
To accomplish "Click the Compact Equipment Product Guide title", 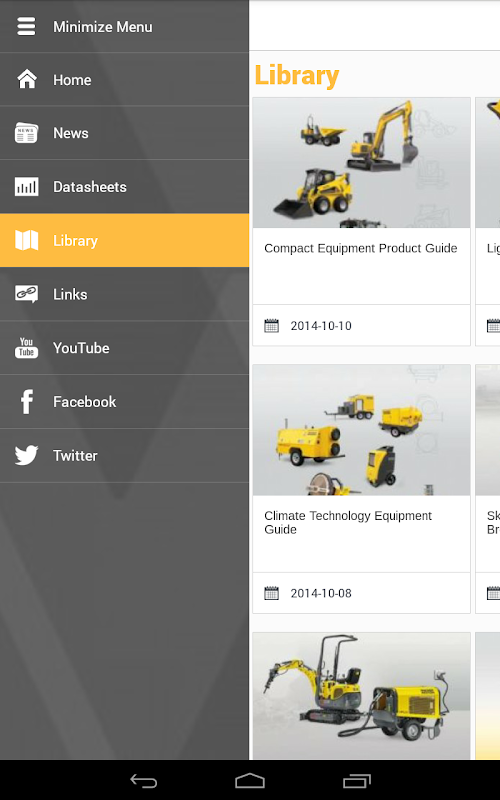I will [361, 248].
